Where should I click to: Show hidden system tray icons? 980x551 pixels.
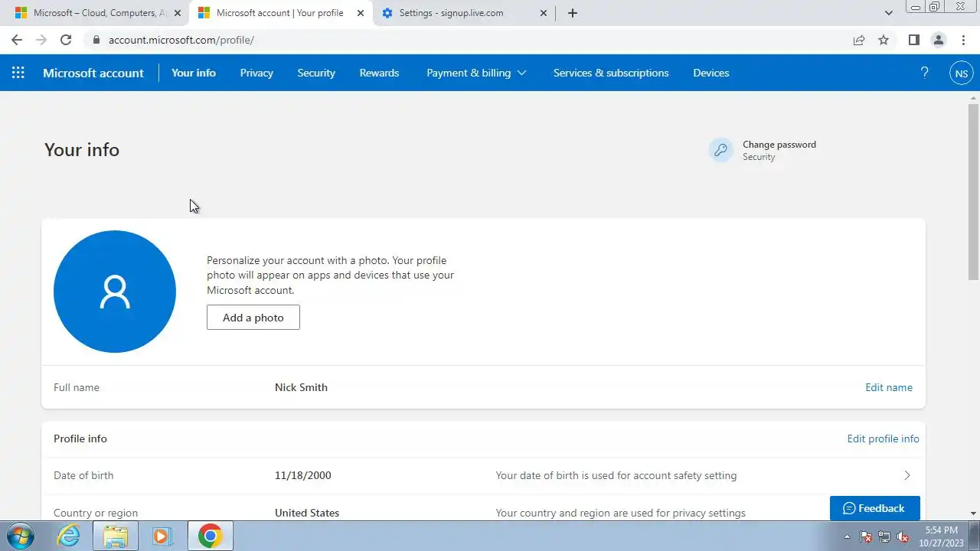pos(847,536)
